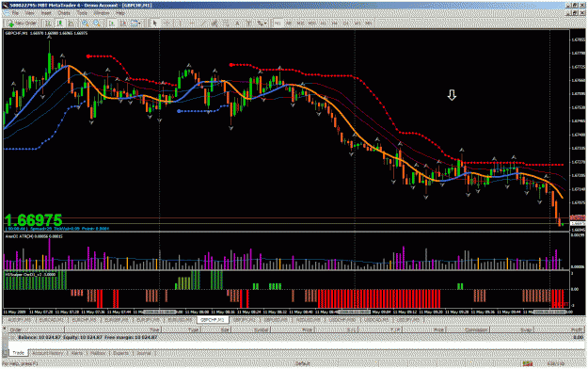Zoom out of the chart
Screen dimensions: 588x369
[97, 24]
